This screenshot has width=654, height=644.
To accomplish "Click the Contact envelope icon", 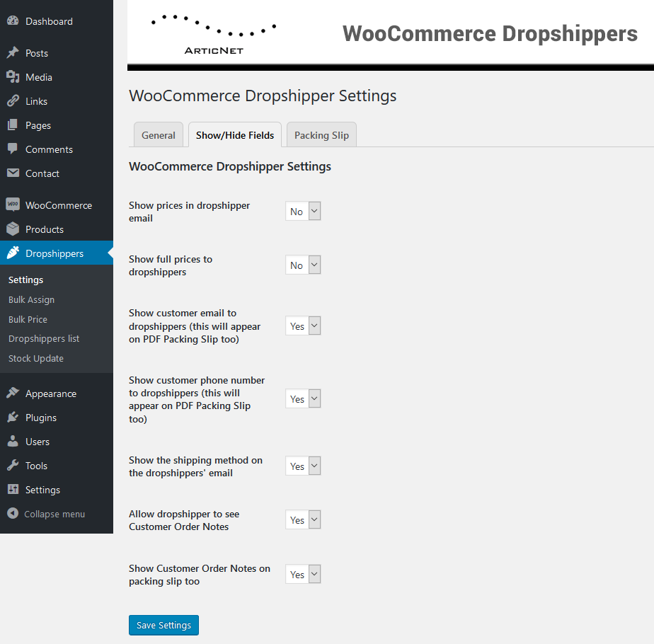I will [13, 173].
